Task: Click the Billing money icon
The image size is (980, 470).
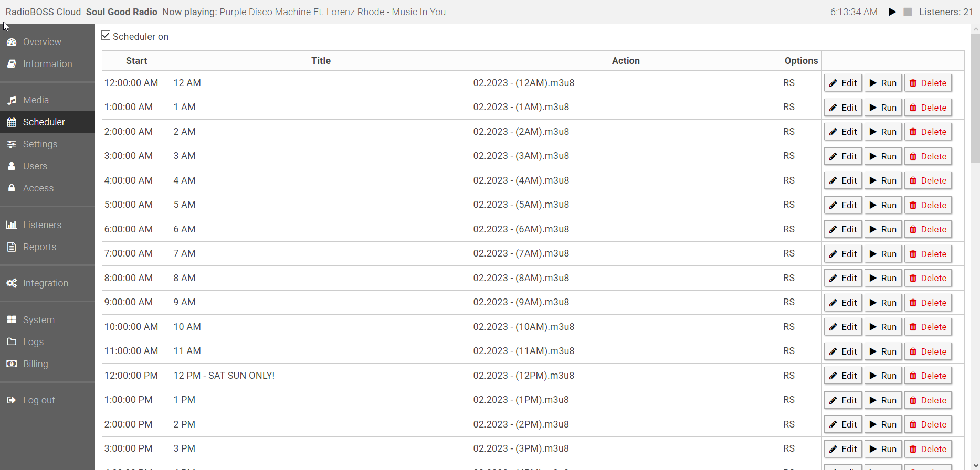Action: click(x=12, y=364)
